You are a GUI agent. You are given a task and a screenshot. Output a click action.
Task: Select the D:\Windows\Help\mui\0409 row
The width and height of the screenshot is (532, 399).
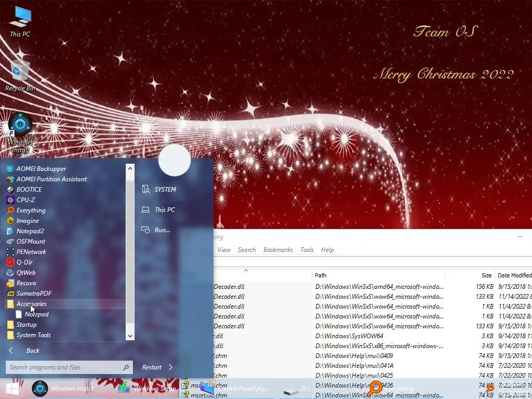pos(354,355)
